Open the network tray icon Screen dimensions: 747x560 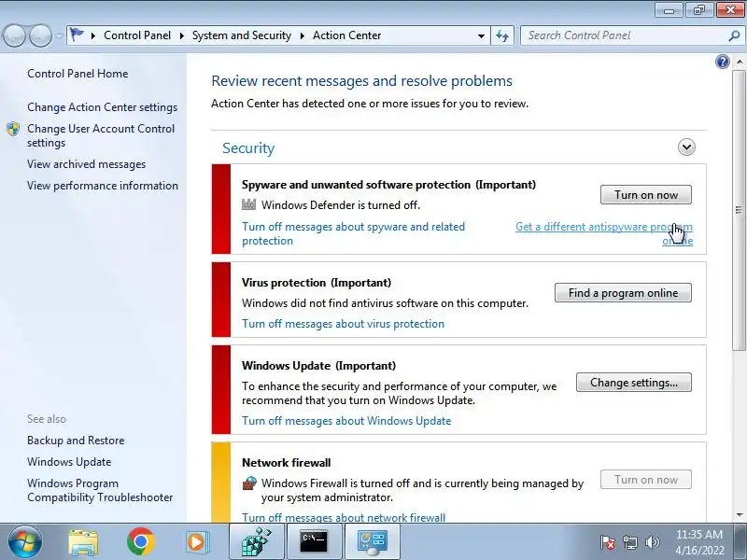pyautogui.click(x=629, y=542)
